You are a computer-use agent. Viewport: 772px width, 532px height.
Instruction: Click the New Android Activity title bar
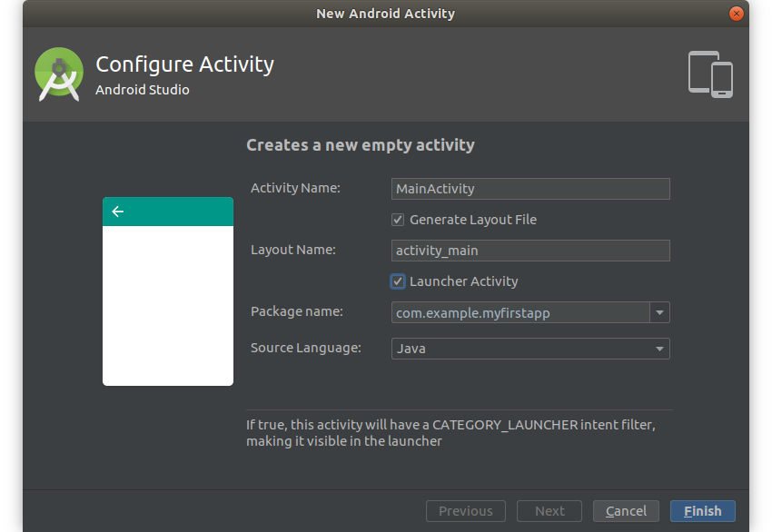(x=385, y=14)
